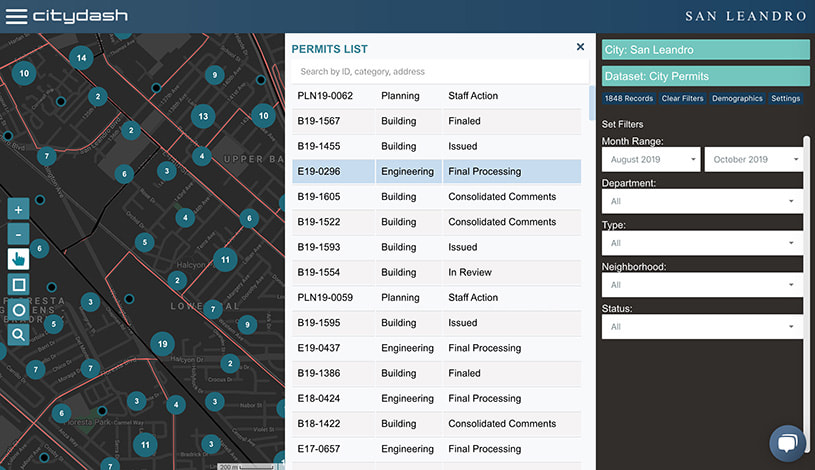Open the citydash hamburger menu
The image size is (815, 470).
[x=15, y=16]
